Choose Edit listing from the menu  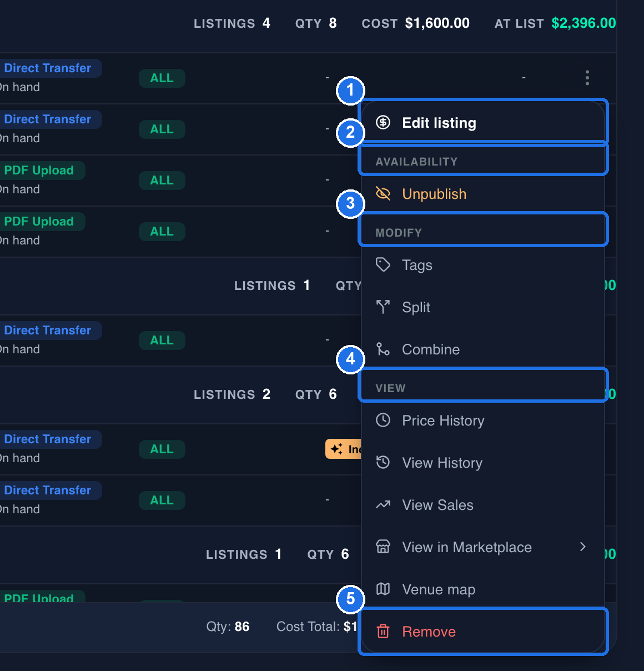coord(482,122)
